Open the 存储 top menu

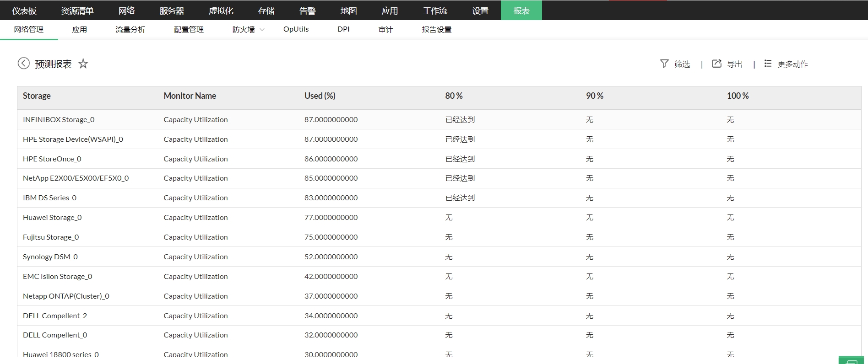coord(266,11)
